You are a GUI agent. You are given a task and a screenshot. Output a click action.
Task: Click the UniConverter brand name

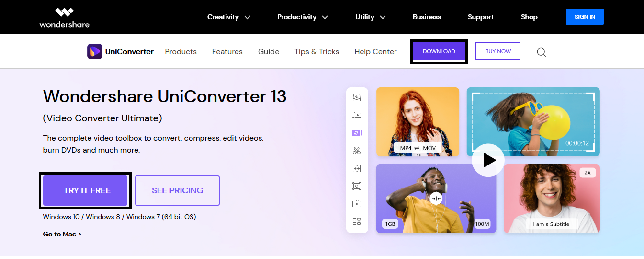coord(129,51)
